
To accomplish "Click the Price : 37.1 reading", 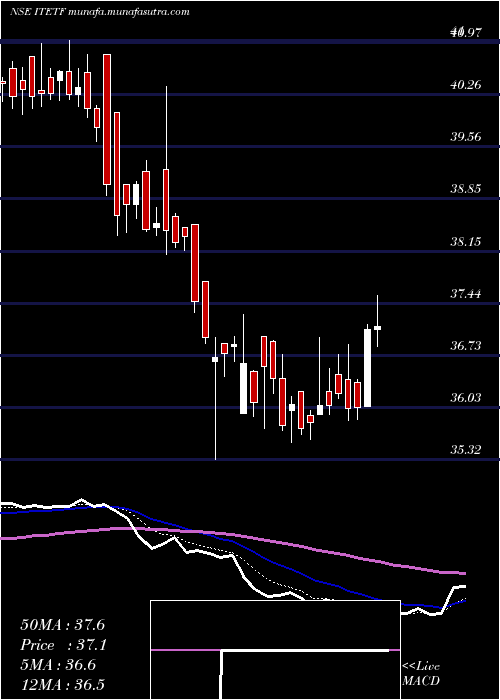I will click(62, 645).
